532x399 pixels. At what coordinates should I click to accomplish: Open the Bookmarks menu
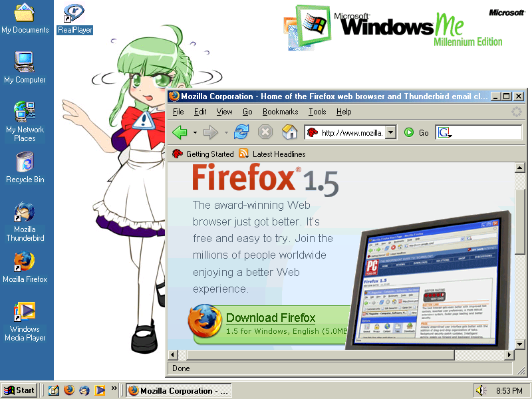pos(280,112)
